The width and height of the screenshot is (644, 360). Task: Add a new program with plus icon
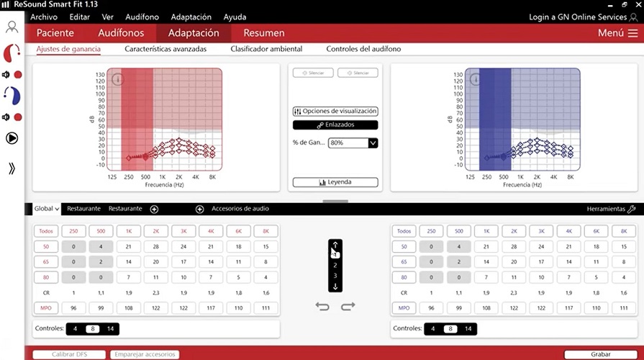pos(154,209)
